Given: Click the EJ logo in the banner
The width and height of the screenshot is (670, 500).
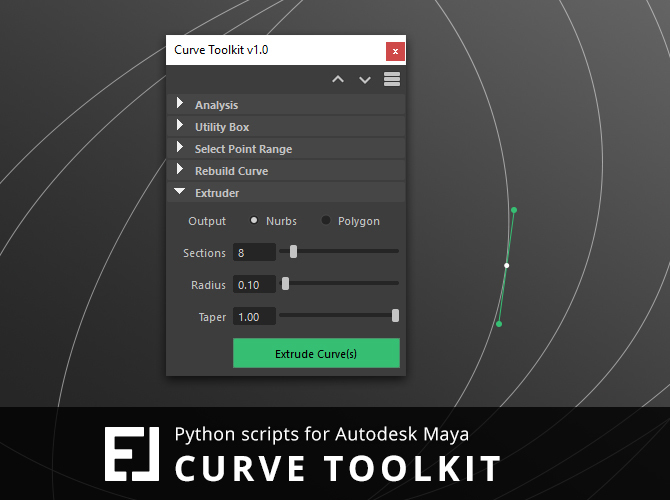Looking at the screenshot, I should (132, 454).
